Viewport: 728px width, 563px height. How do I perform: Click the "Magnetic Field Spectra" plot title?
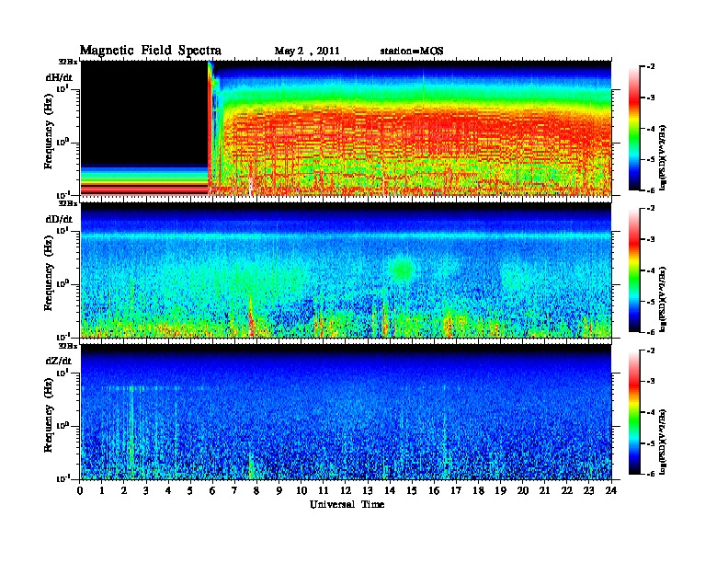(x=150, y=51)
